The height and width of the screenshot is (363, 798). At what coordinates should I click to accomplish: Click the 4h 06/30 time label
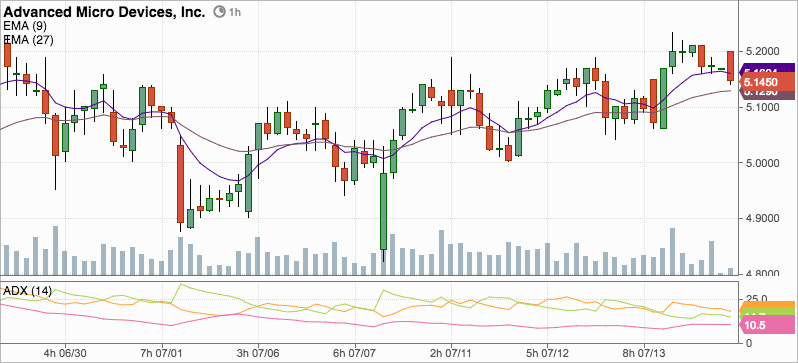click(x=65, y=353)
